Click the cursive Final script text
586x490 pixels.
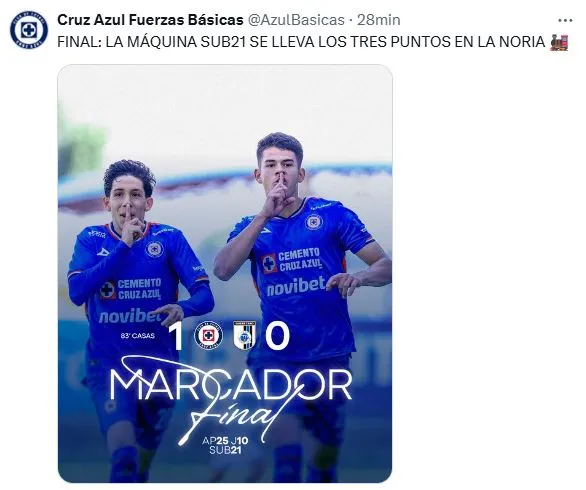tap(232, 417)
